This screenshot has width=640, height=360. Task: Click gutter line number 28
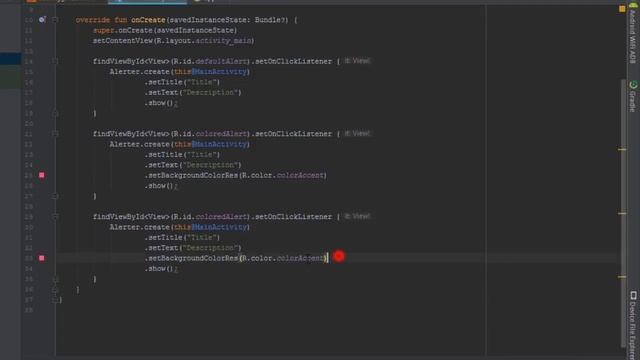pyautogui.click(x=29, y=207)
